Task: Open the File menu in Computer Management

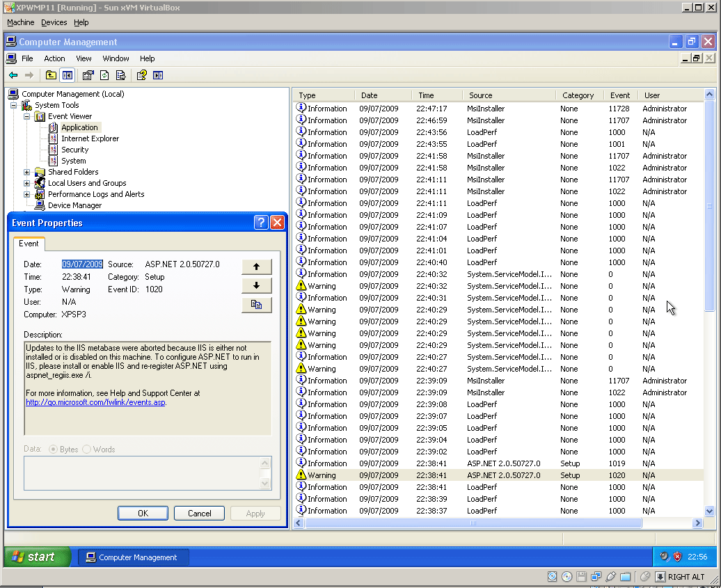Action: pos(27,58)
